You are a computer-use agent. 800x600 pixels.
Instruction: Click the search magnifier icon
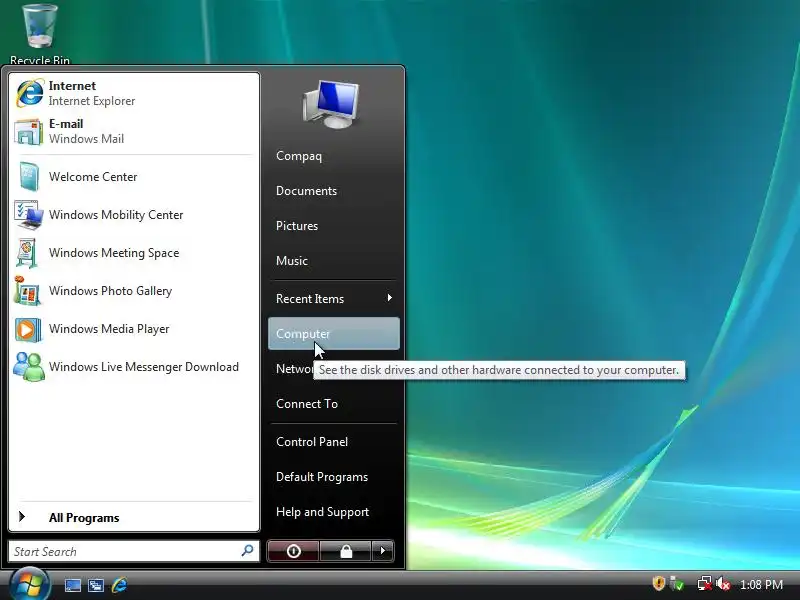pyautogui.click(x=247, y=551)
